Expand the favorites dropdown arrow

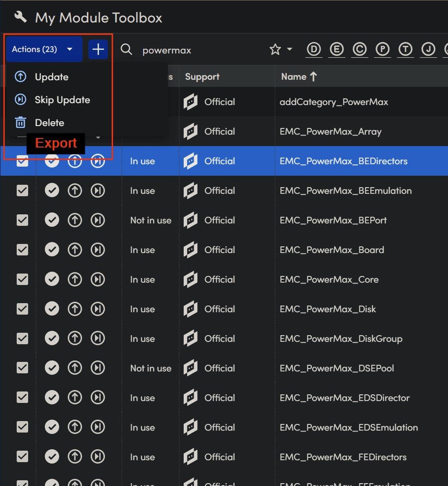tap(290, 49)
